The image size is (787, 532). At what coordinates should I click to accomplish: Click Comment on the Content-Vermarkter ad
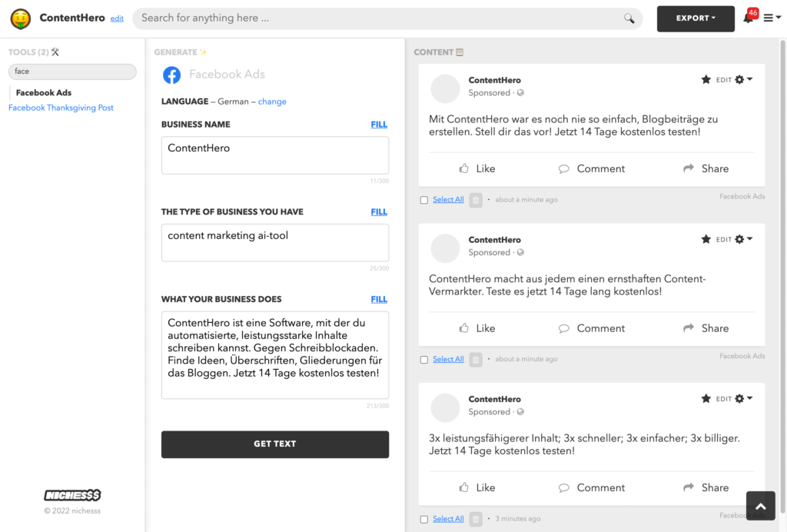(x=592, y=328)
